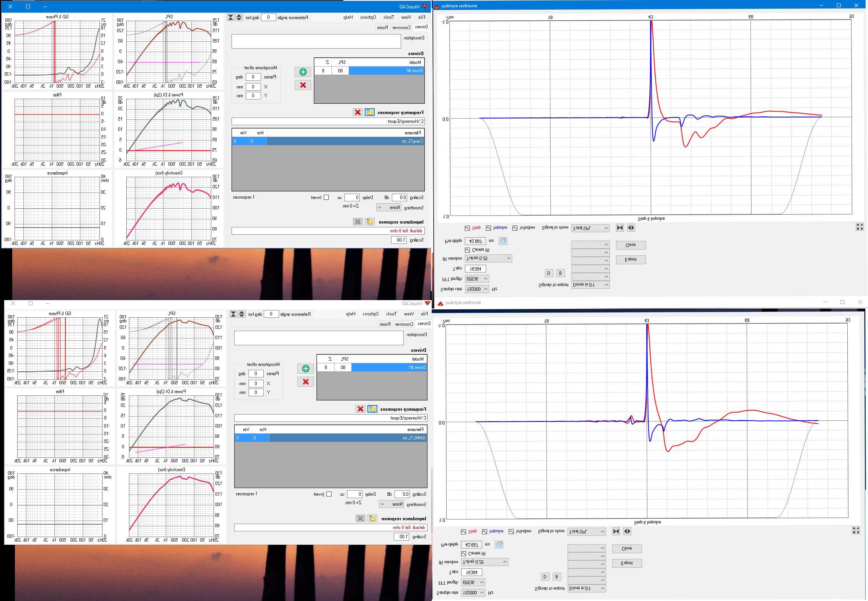This screenshot has height=601, width=868.
Task: Toggle Step checkbox in upper Impulse response window
Action: [x=467, y=228]
